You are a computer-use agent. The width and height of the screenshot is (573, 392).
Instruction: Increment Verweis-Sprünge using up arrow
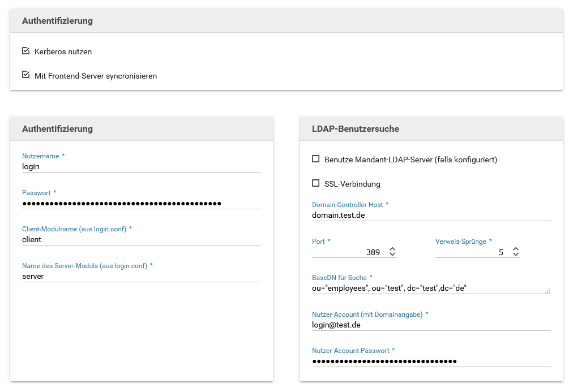[x=516, y=249]
